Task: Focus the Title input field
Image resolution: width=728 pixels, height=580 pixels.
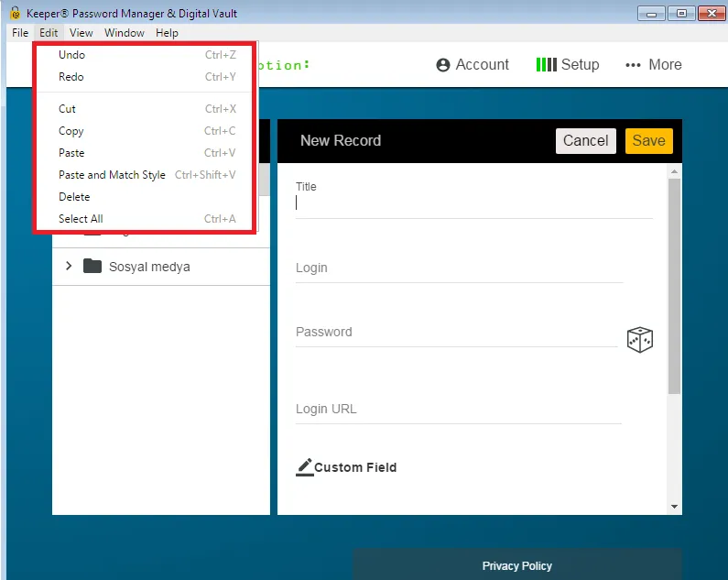Action: click(x=474, y=202)
